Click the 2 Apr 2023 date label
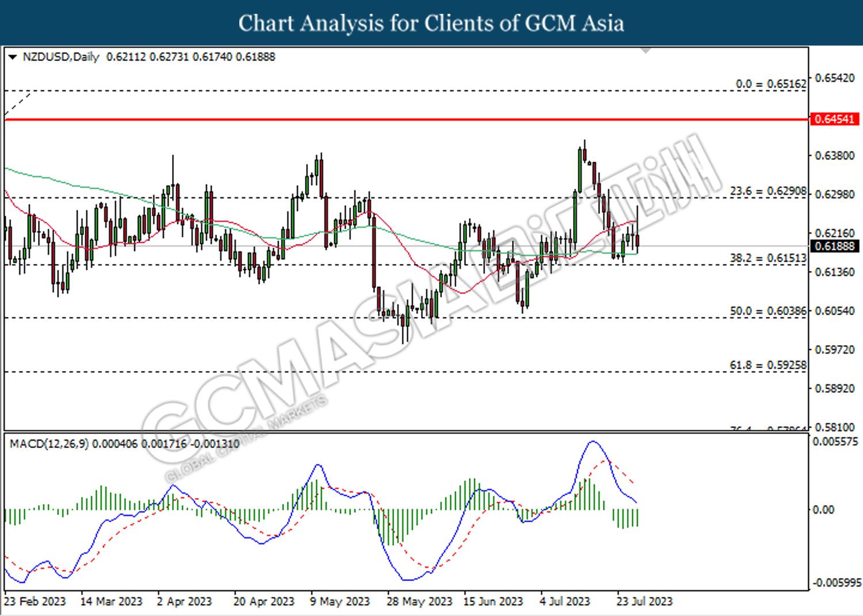 click(x=184, y=602)
